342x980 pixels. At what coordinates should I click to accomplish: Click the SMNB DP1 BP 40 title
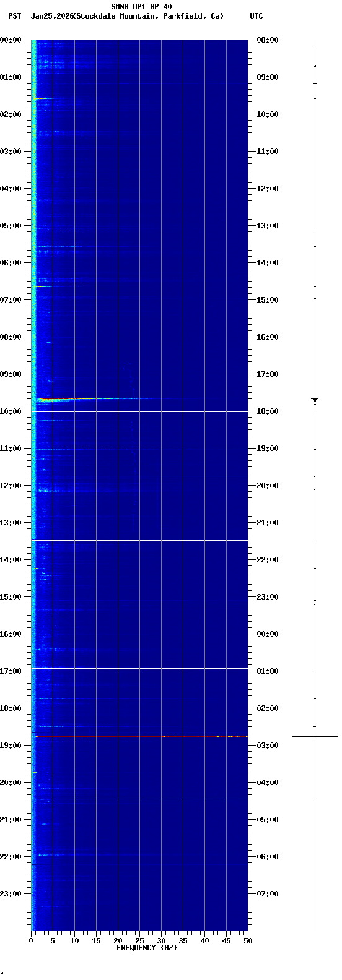point(141,7)
